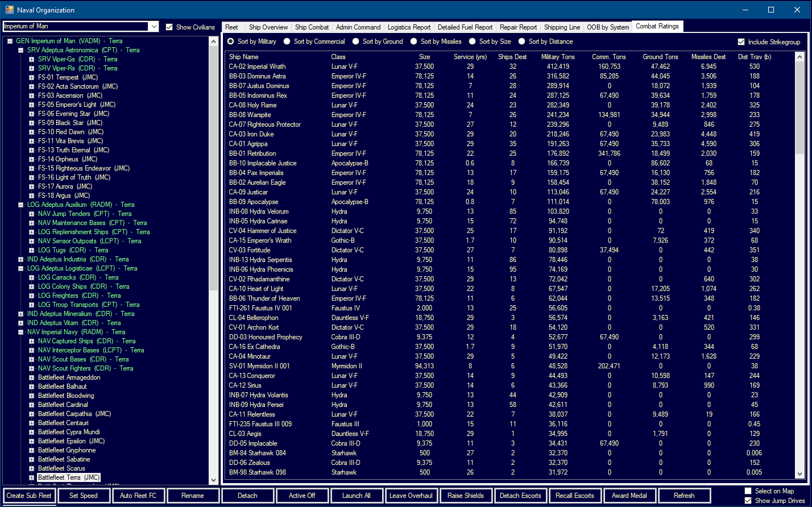Click the Military Tons column header
Viewport: 812px width, 507px height.
[558, 57]
